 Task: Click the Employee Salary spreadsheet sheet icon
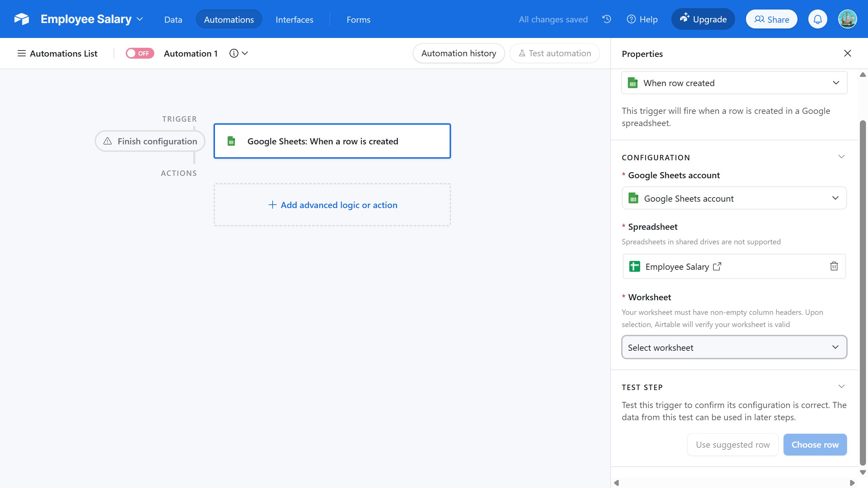[634, 266]
